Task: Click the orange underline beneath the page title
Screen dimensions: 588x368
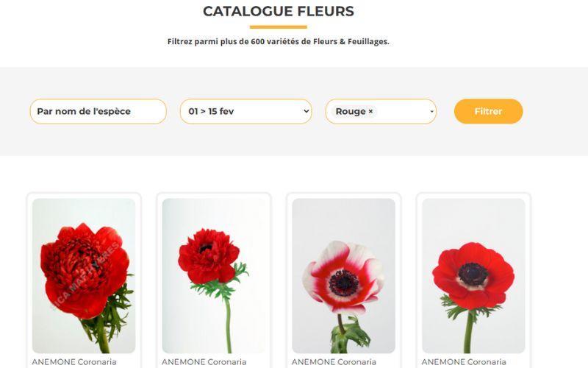Action: coord(279,27)
